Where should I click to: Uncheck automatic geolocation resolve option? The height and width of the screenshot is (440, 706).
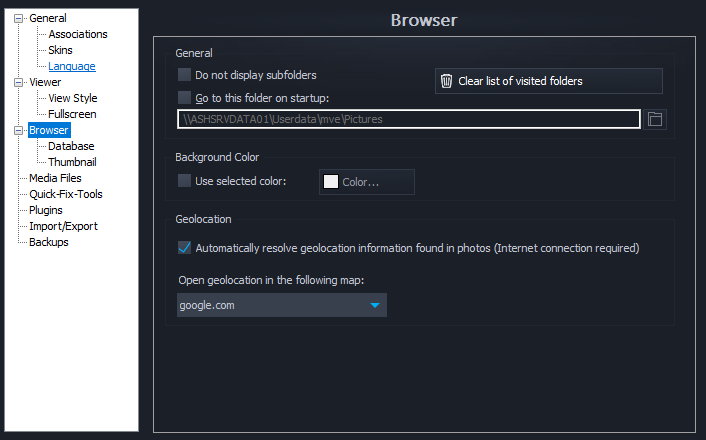pyautogui.click(x=184, y=247)
